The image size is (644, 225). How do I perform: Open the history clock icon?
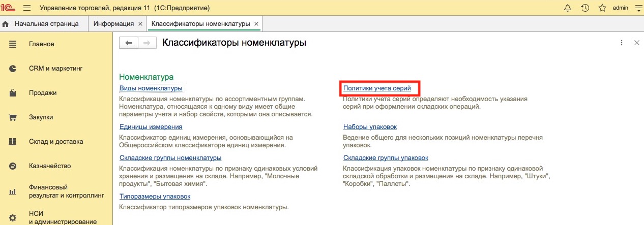(x=585, y=8)
